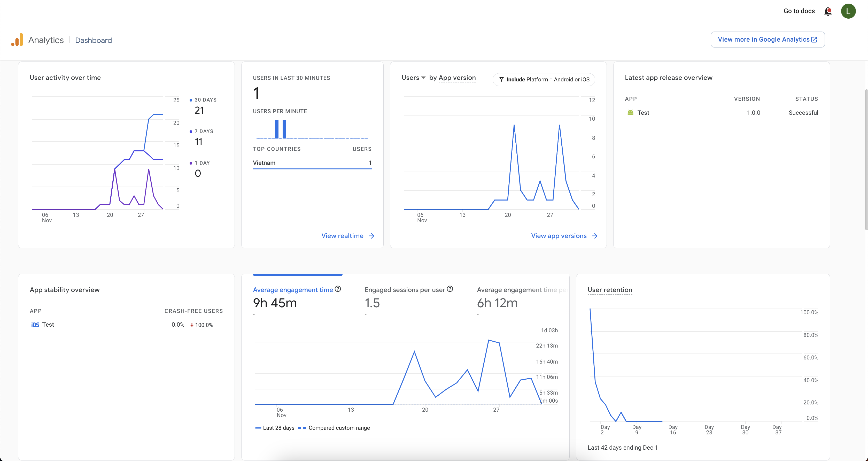Click the Analytics bar chart logo
Viewport: 868px width, 461px height.
(17, 40)
